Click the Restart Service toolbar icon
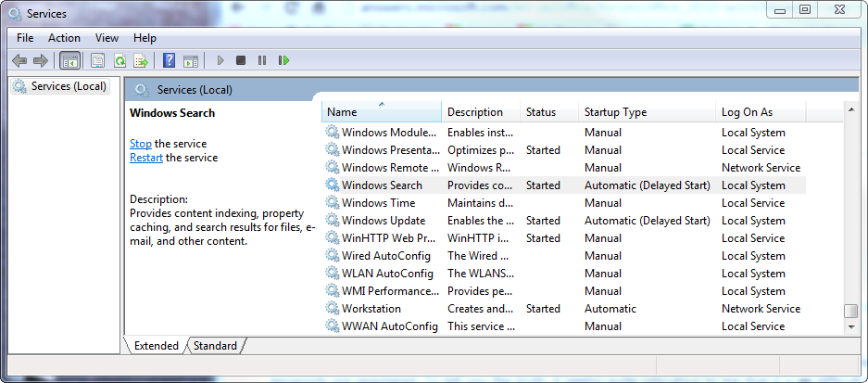 tap(284, 60)
